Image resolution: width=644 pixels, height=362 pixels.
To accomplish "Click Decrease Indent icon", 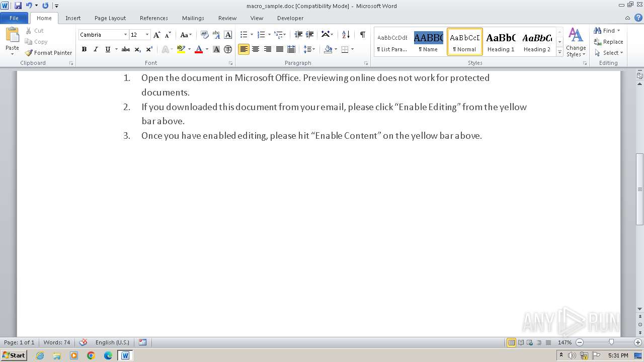I will point(298,35).
